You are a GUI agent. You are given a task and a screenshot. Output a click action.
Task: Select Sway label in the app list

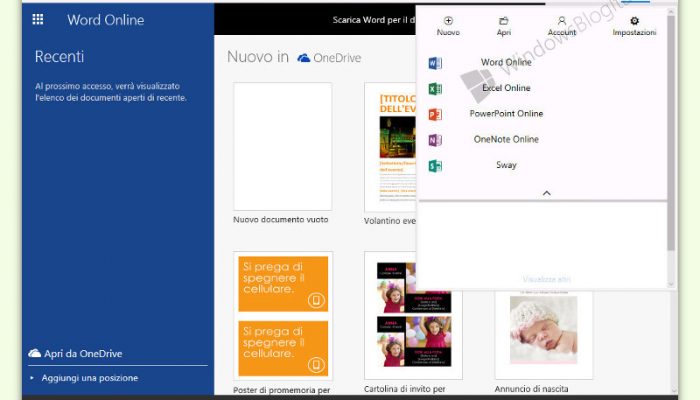click(x=506, y=165)
